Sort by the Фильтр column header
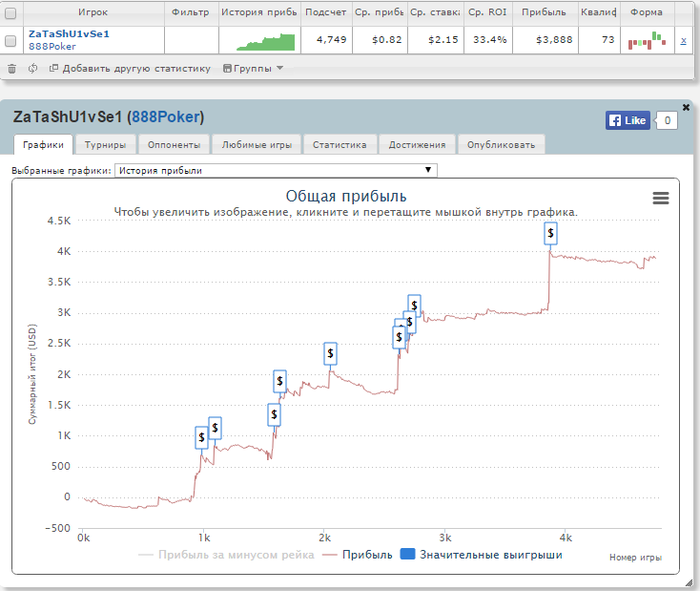The image size is (700, 591). [x=191, y=12]
